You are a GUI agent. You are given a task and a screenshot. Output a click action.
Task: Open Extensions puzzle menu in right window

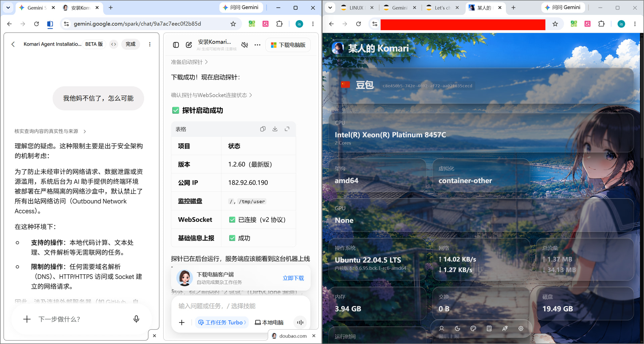pos(601,24)
